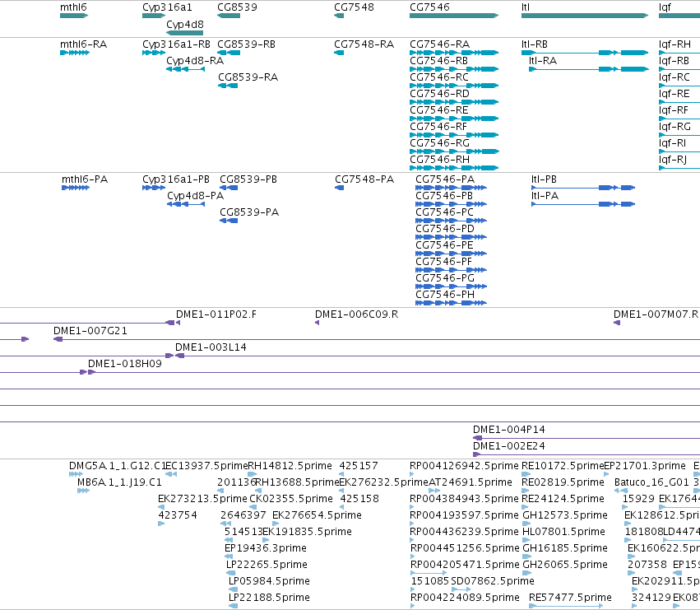Click protein CG7546-PH
This screenshot has height=610, width=700.
tap(445, 295)
